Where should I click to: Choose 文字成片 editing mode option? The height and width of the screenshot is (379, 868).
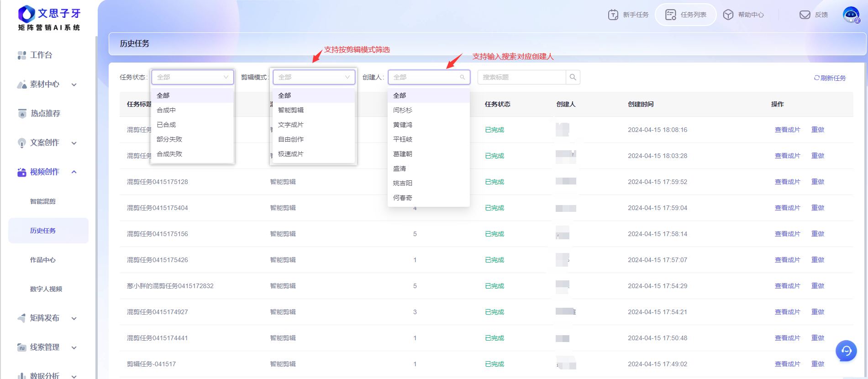pyautogui.click(x=314, y=125)
